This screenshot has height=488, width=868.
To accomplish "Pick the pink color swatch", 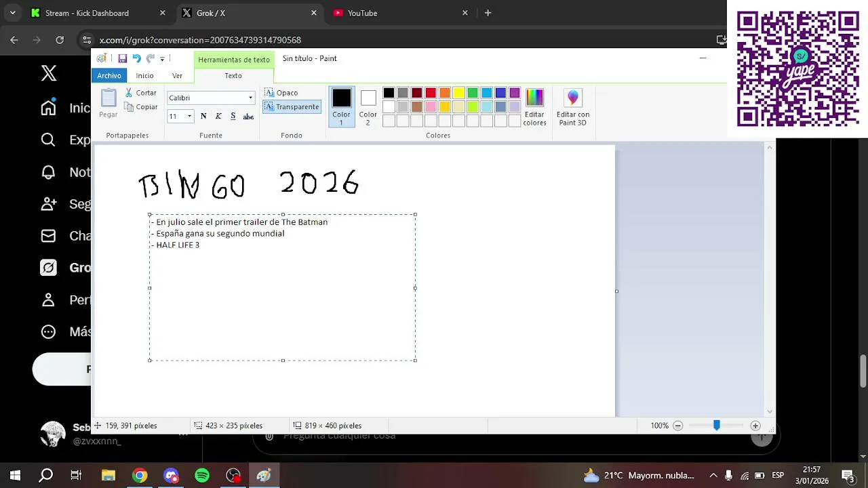I will pyautogui.click(x=431, y=107).
